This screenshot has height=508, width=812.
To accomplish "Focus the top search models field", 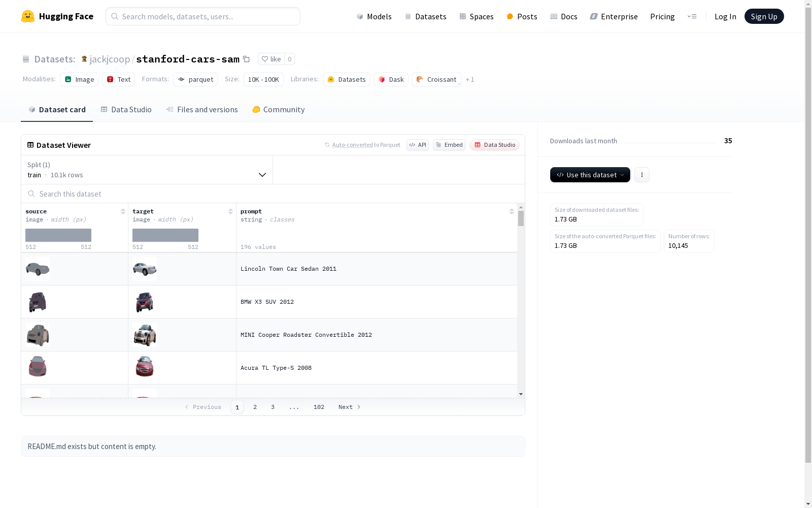I will (x=203, y=16).
